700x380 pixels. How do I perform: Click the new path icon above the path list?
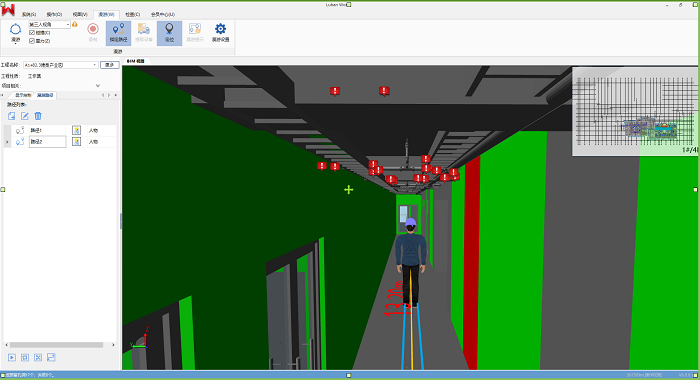pos(12,116)
